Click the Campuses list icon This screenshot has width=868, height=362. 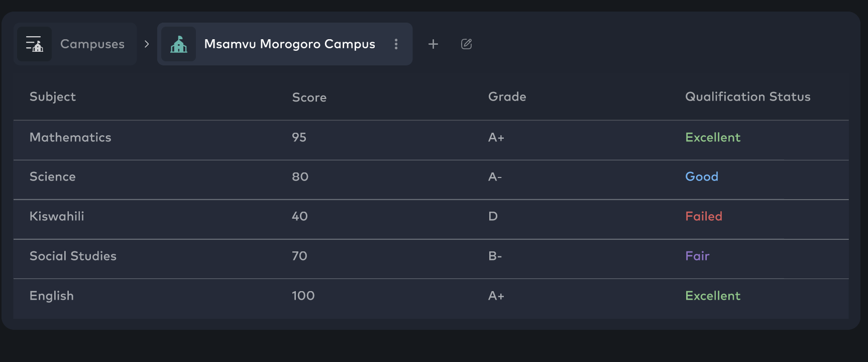click(34, 44)
